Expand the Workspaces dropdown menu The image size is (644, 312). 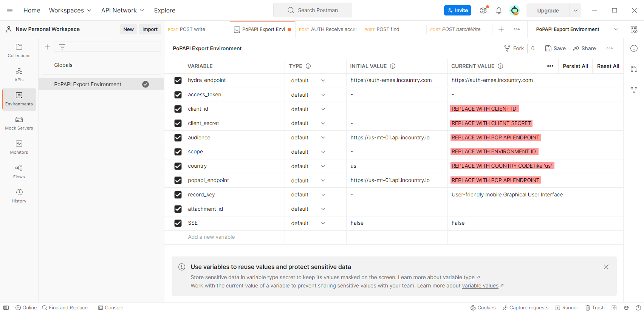point(70,11)
